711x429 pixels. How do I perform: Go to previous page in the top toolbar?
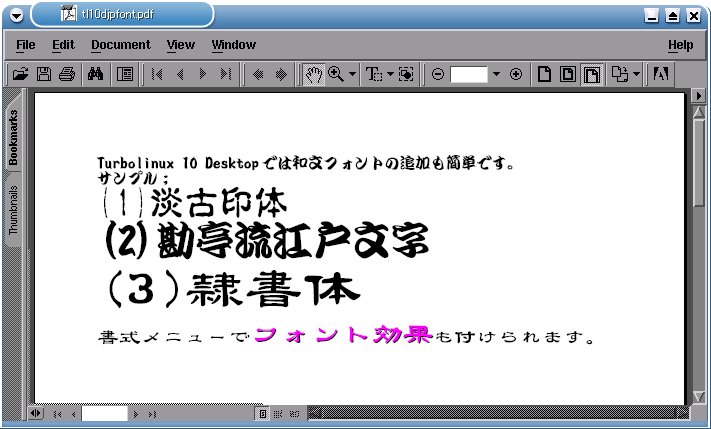180,74
